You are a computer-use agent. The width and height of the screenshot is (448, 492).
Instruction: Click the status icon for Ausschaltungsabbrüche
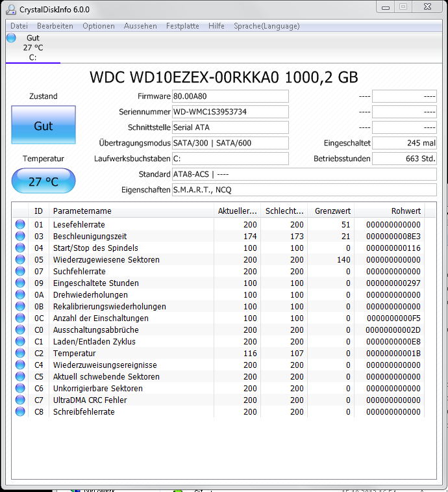point(20,330)
